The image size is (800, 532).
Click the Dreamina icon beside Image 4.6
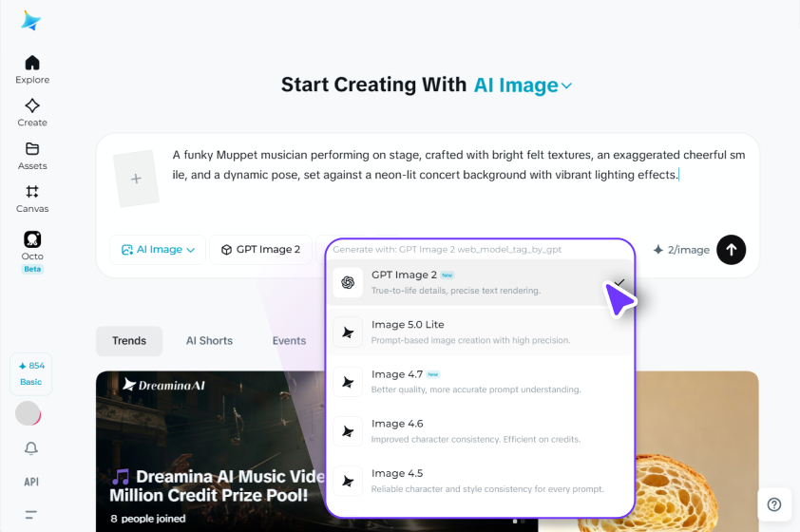click(348, 431)
